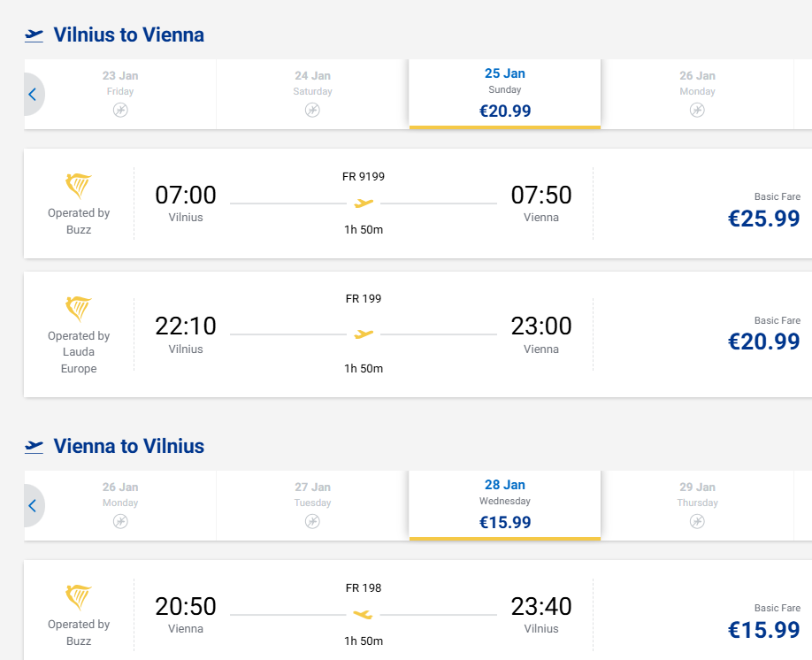Select the 26 Jan Monday return date tab

(x=120, y=504)
